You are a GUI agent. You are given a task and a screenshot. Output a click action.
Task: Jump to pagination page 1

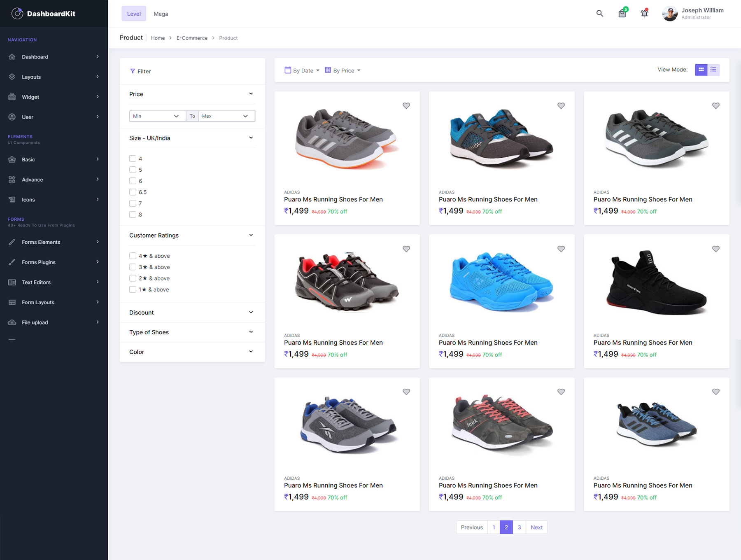click(494, 527)
